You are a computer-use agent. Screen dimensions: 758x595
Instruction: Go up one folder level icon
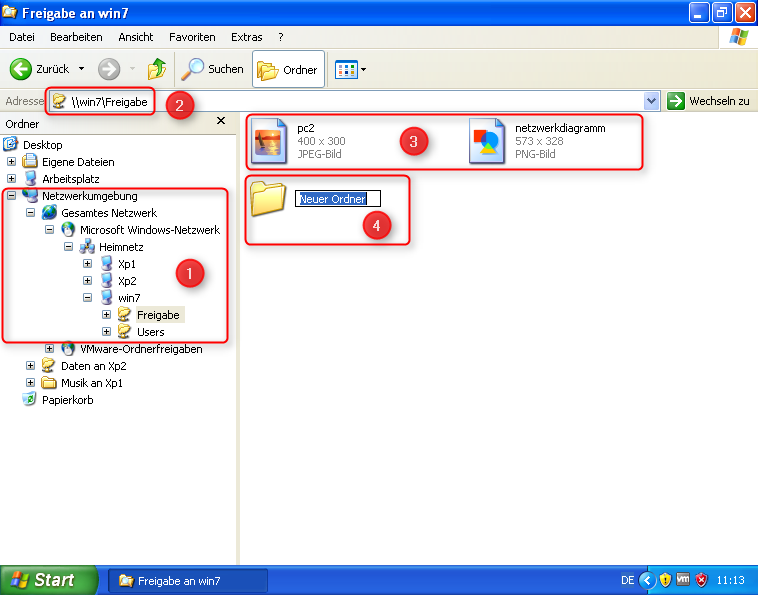tap(157, 69)
